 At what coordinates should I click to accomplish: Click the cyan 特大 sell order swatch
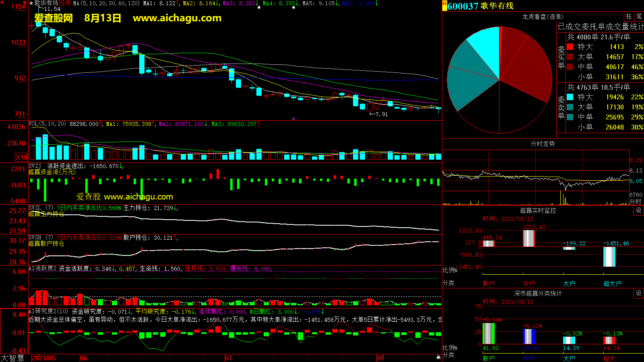pos(570,97)
